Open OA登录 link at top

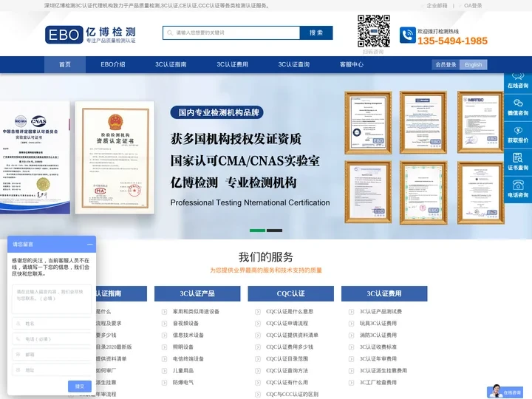tap(473, 5)
